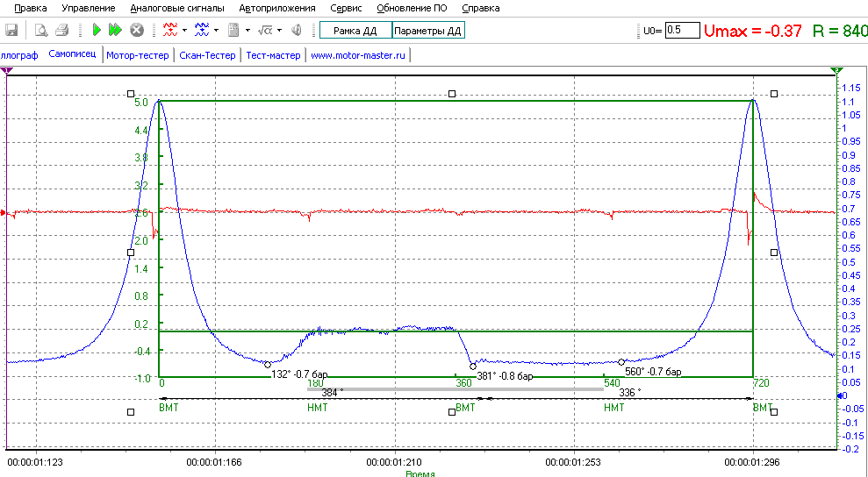Click the 560° -0.7 бар point marker
868x477 pixels.
click(621, 362)
